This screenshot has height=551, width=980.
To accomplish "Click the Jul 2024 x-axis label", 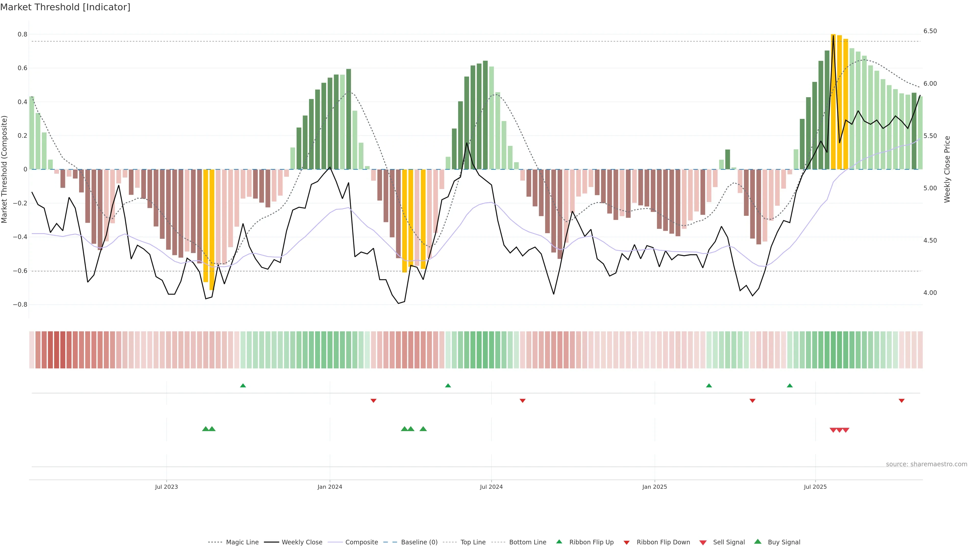I will [x=491, y=487].
